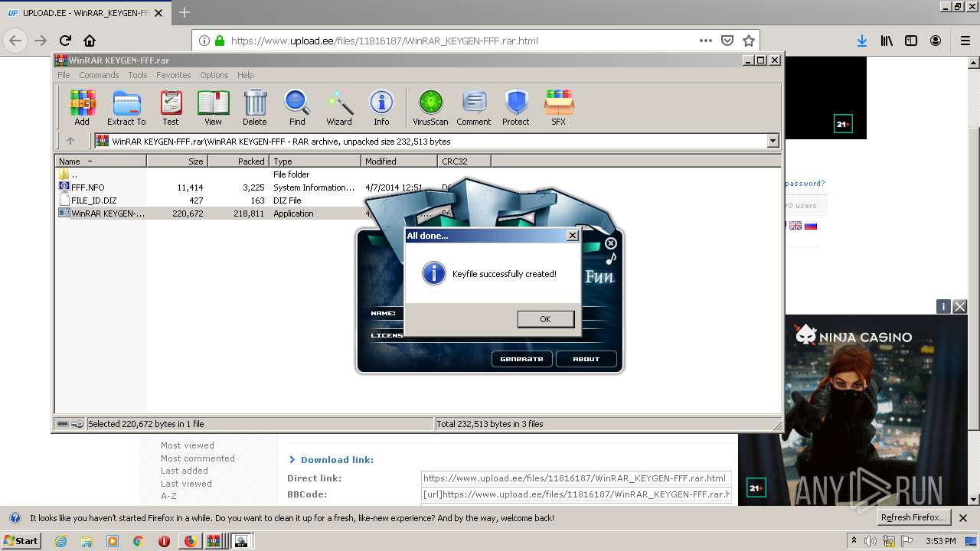980x551 pixels.
Task: Reload the Firefox page
Action: [x=65, y=41]
